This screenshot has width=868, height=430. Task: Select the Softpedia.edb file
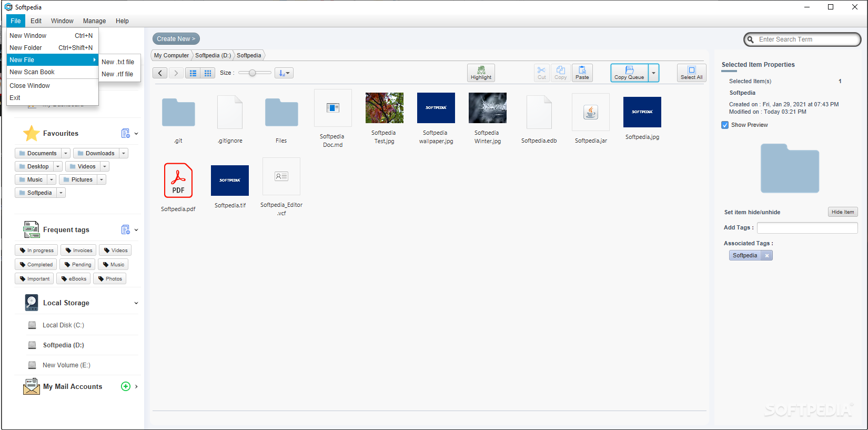pyautogui.click(x=539, y=112)
